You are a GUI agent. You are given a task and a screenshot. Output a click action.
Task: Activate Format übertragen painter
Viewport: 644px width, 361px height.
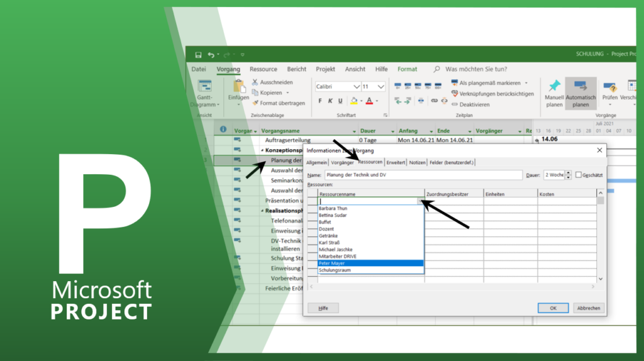(279, 103)
